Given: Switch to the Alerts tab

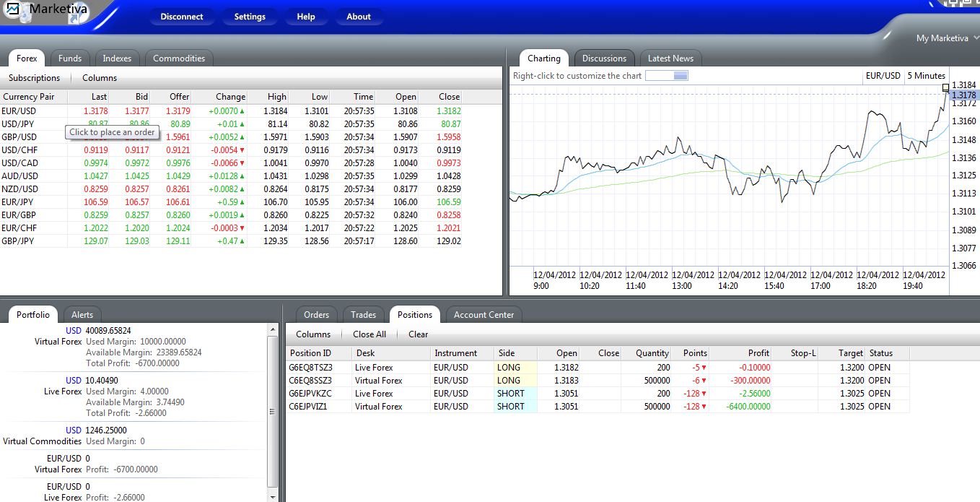Looking at the screenshot, I should click(x=82, y=315).
